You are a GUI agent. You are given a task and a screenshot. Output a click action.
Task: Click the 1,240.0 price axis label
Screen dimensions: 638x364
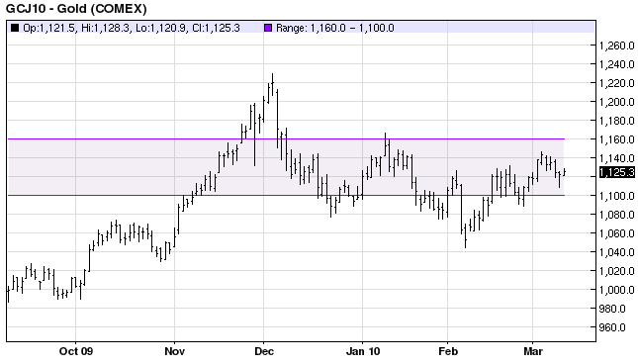(616, 64)
